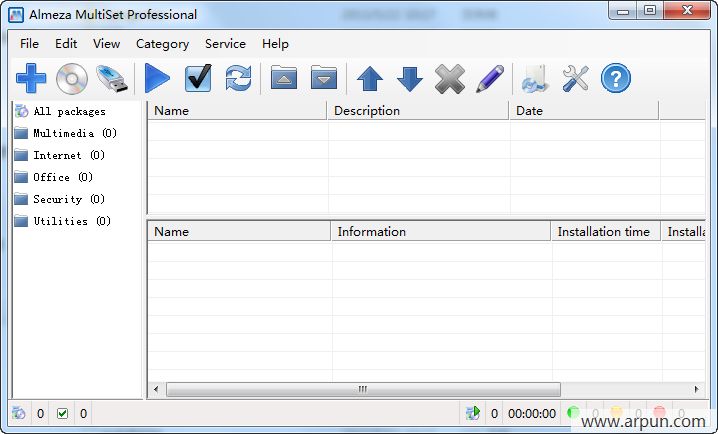This screenshot has width=718, height=434.
Task: Click the Information column header
Action: pyautogui.click(x=441, y=232)
